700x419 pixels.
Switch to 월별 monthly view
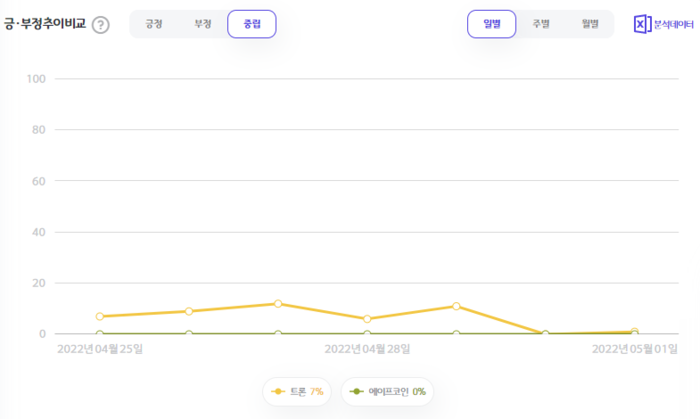tap(590, 24)
